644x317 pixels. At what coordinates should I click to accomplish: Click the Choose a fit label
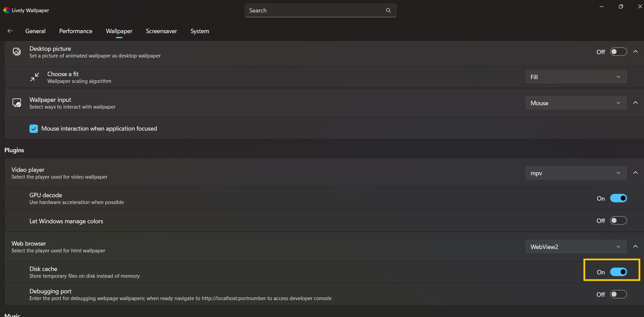[x=63, y=74]
